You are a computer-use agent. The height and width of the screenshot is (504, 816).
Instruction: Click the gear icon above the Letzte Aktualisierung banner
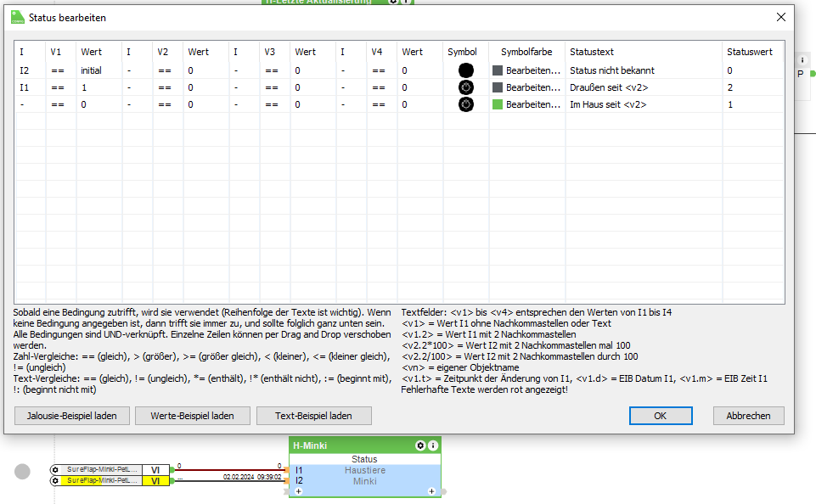391,3
